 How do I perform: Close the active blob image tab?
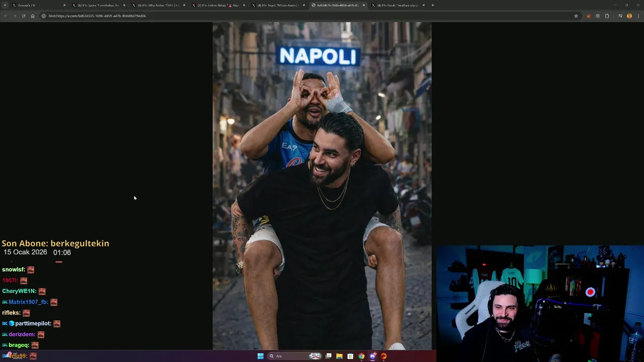(x=364, y=5)
